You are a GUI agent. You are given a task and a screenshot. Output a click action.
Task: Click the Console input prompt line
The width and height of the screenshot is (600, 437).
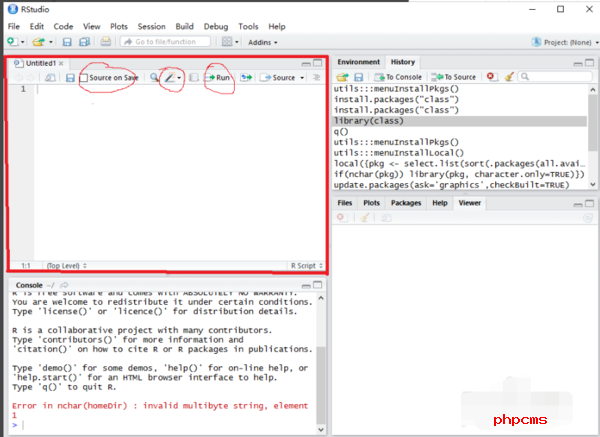pyautogui.click(x=163, y=425)
